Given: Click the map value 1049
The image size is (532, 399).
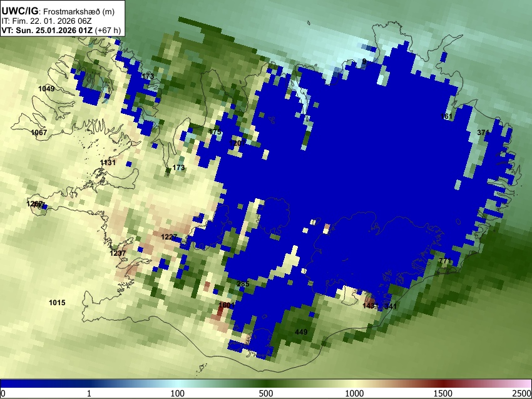Looking at the screenshot, I should [x=46, y=89].
